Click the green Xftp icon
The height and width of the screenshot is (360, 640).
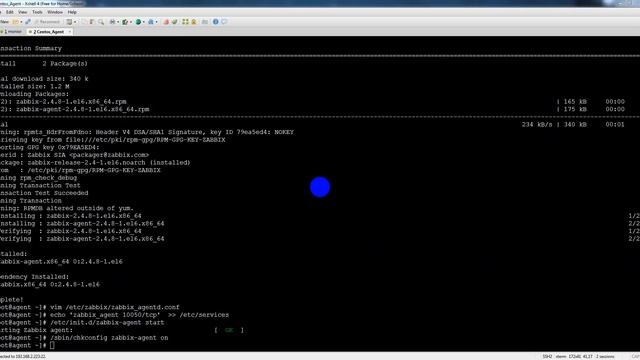[x=174, y=22]
